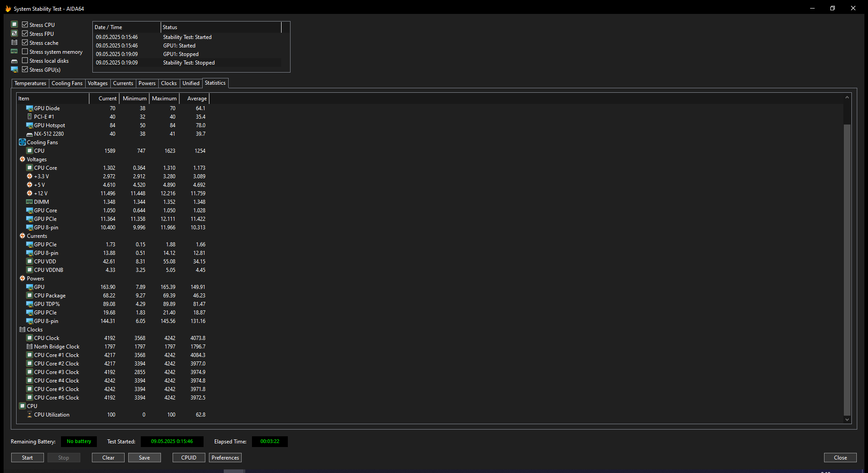Viewport: 868px width, 473px height.
Task: Switch to the Temperatures tab
Action: tap(30, 83)
